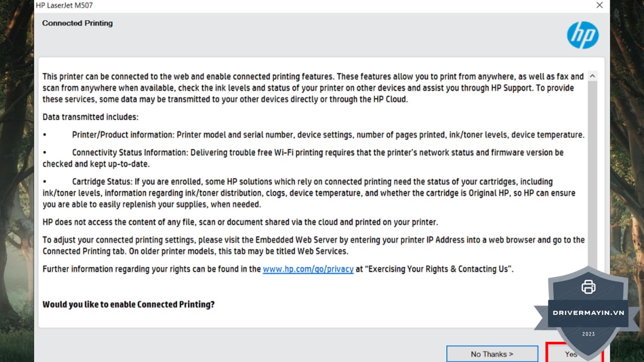Click the Connected Printing heading
Screen dimensions: 644x362
(x=77, y=23)
